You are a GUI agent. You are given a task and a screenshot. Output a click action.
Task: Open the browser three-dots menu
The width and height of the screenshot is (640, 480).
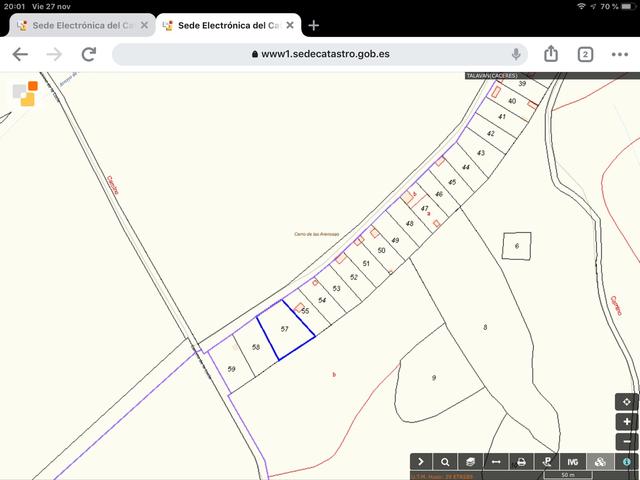619,54
